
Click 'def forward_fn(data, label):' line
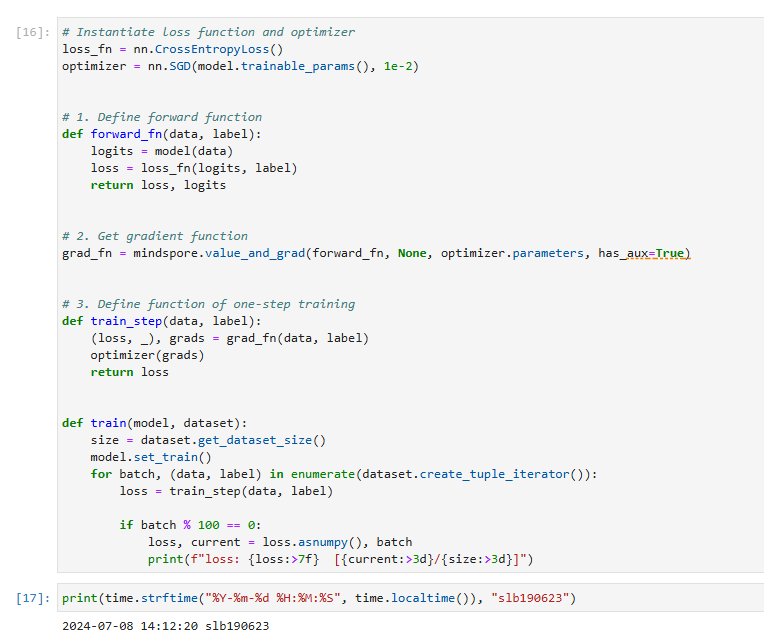(x=162, y=134)
